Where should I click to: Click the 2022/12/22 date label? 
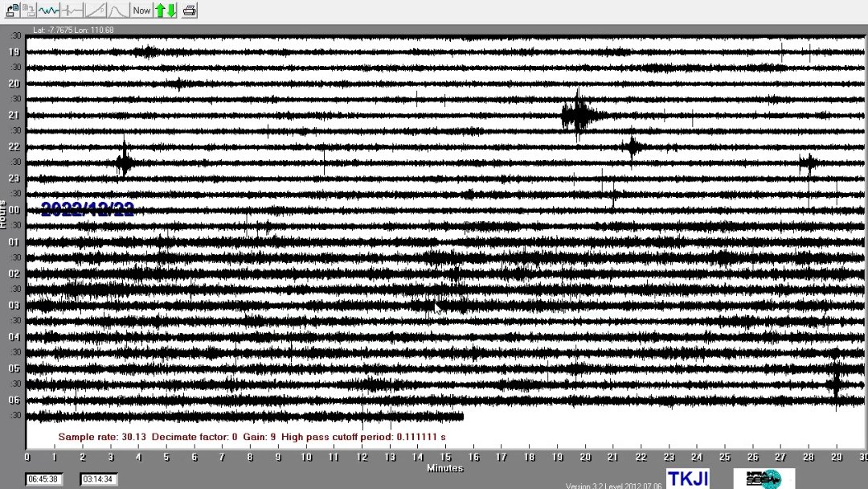click(88, 209)
